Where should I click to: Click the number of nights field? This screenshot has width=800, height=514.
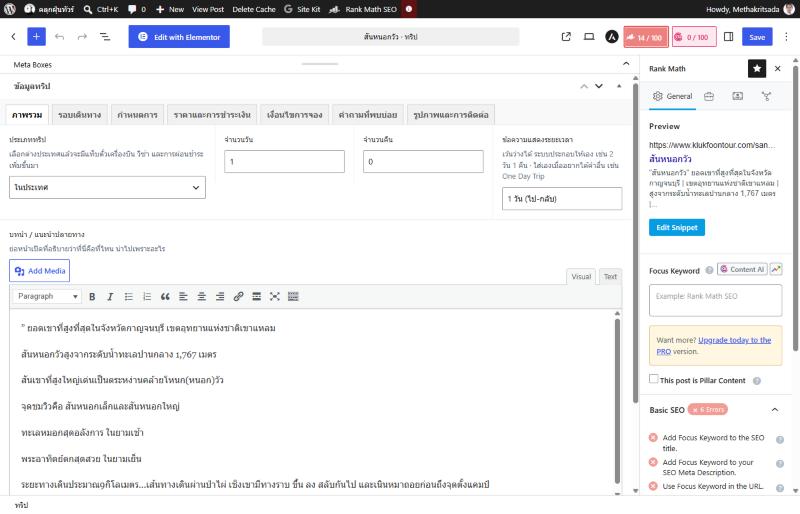[423, 161]
